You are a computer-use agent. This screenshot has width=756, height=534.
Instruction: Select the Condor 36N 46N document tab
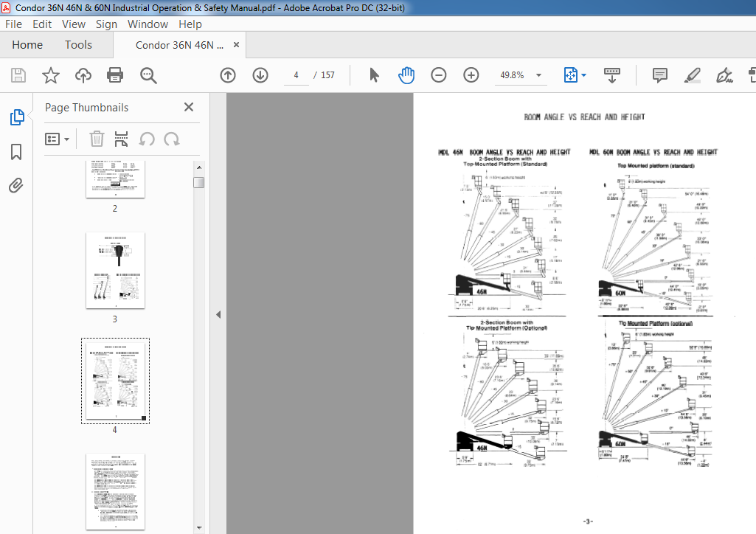(179, 45)
